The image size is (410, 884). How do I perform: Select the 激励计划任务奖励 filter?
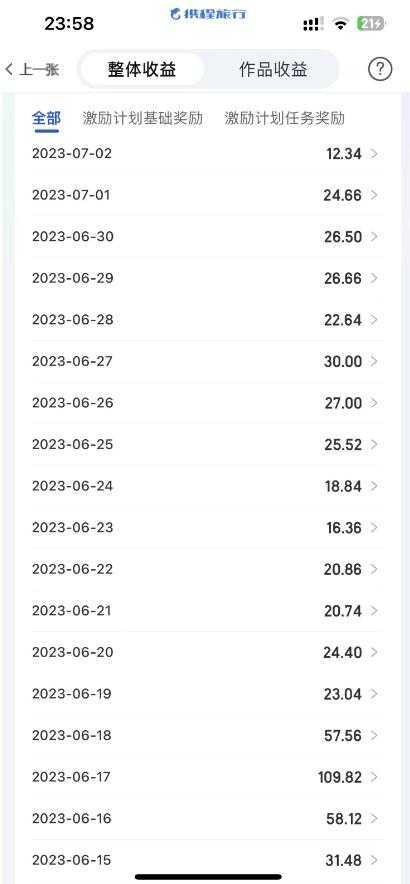[x=285, y=118]
